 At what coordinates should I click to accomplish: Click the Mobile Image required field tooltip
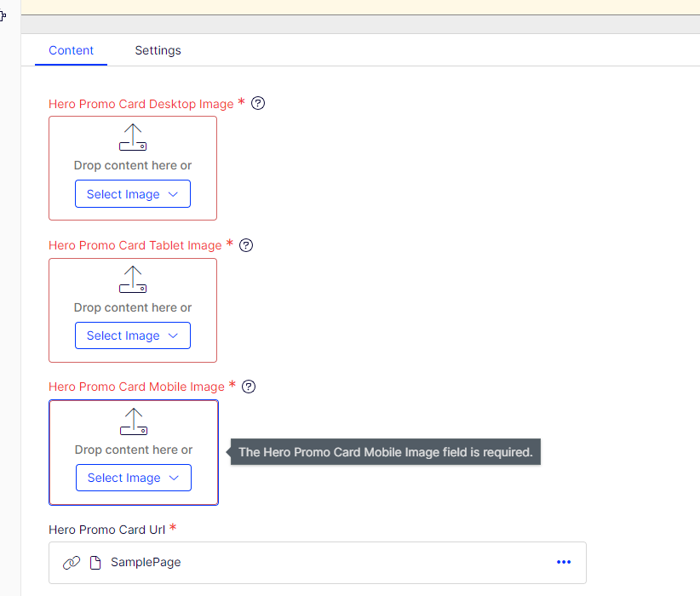coord(386,452)
